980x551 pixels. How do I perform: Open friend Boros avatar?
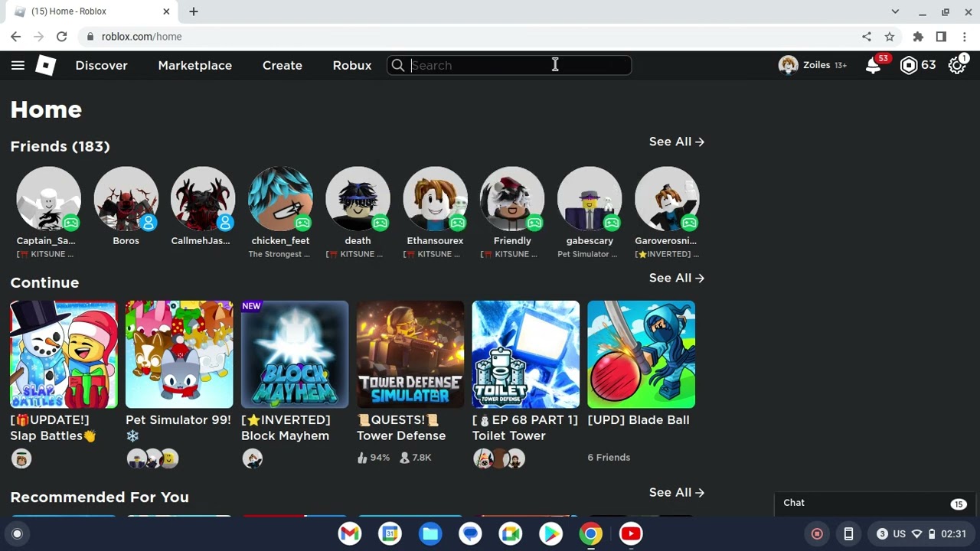click(126, 199)
